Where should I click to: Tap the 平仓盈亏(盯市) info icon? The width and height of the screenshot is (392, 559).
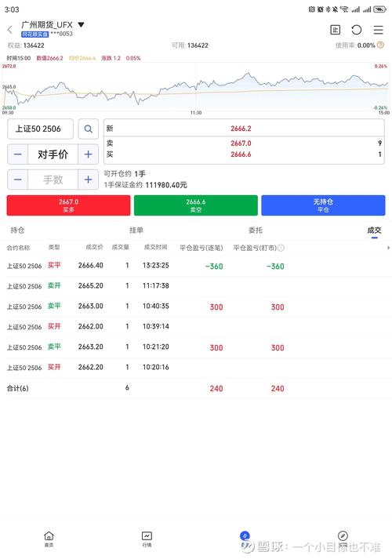coord(281,248)
